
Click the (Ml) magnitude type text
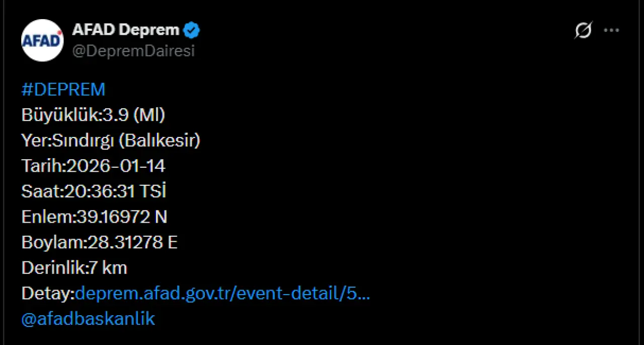pos(149,115)
